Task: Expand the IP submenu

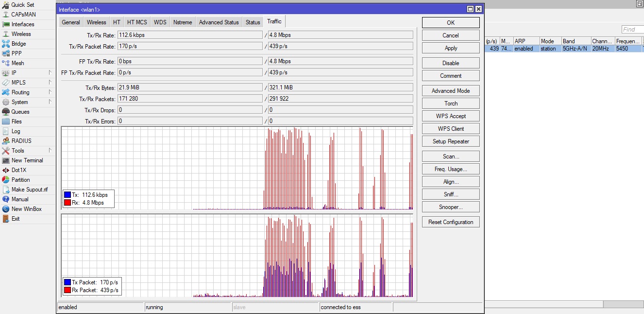Action: 14,73
